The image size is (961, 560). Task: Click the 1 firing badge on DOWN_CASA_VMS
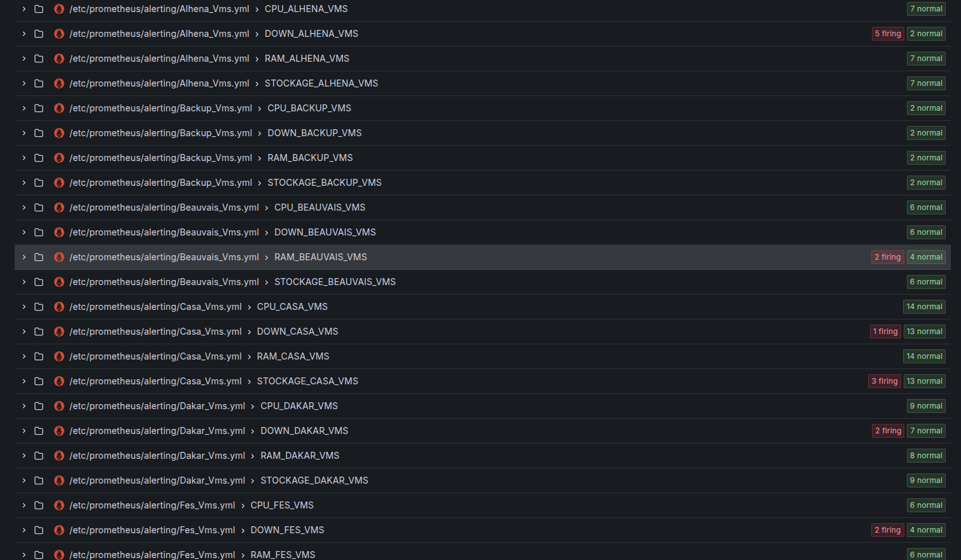pyautogui.click(x=885, y=331)
